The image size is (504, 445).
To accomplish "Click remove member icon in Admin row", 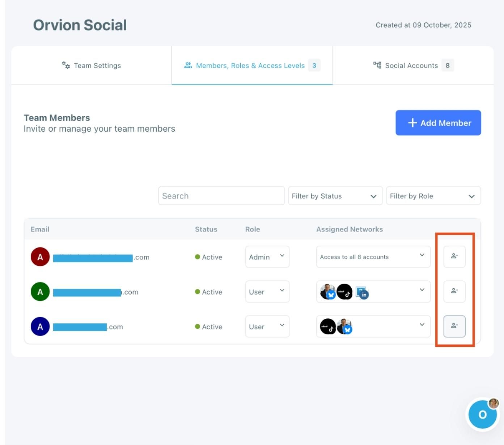I will click(454, 257).
